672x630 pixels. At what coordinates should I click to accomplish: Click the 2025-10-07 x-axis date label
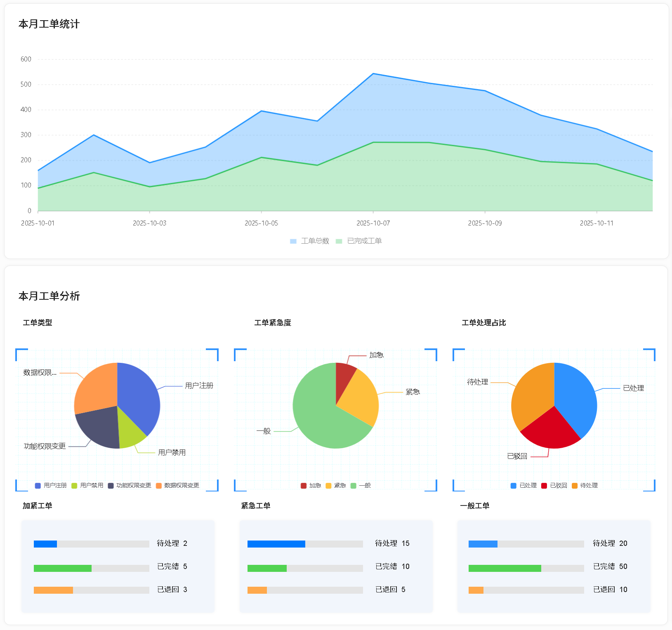pyautogui.click(x=373, y=223)
